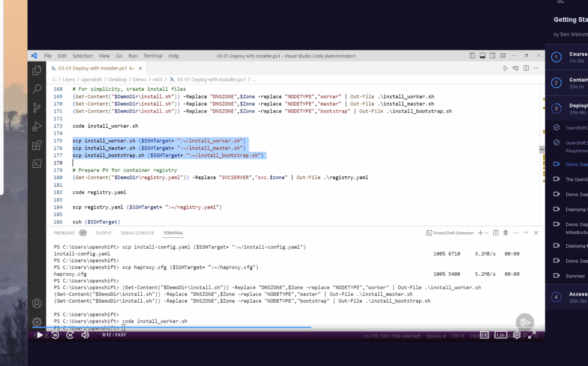Click the next-clip round play button
588x366 pixels.
point(525,322)
